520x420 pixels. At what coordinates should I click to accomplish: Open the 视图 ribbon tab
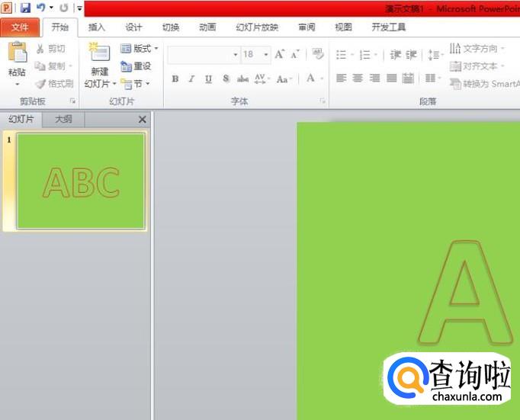(x=343, y=27)
